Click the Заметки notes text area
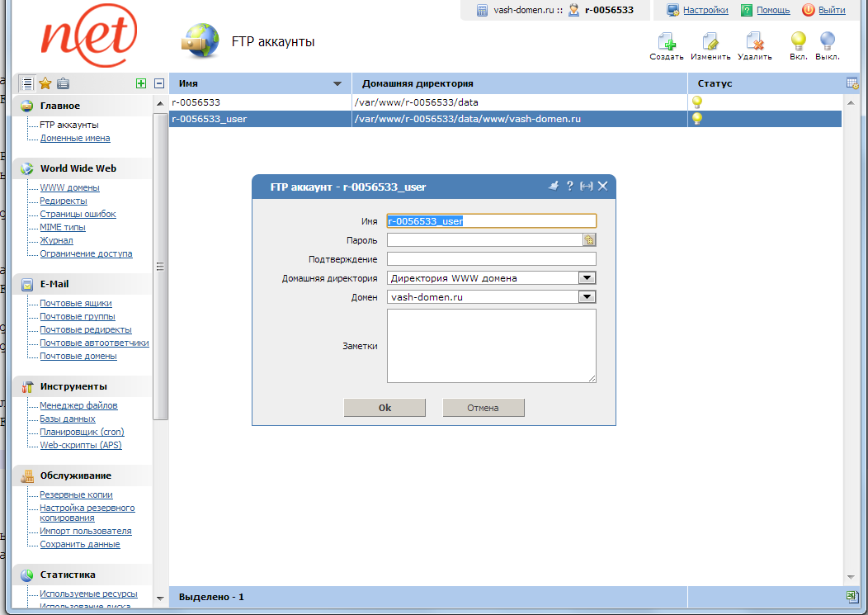Screen dimensions: 868x615 (x=491, y=346)
